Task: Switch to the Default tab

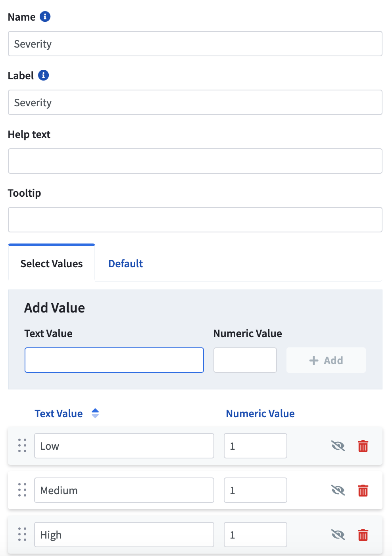Action: click(126, 264)
